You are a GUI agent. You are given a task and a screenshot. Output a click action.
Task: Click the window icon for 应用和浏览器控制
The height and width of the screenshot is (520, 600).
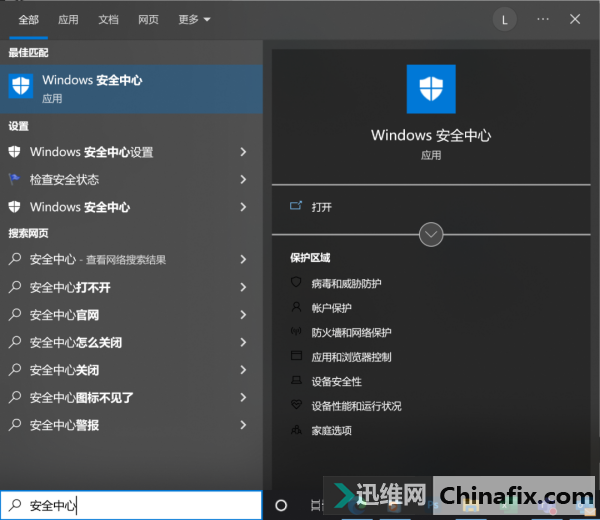[296, 355]
